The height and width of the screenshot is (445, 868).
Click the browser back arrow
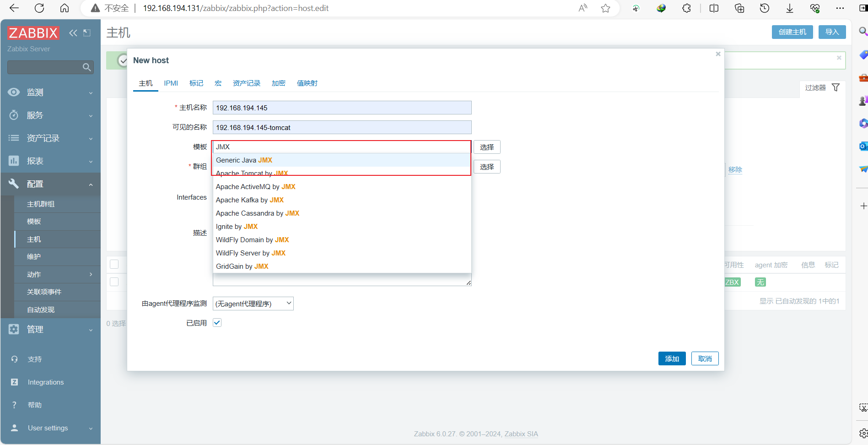(x=14, y=8)
